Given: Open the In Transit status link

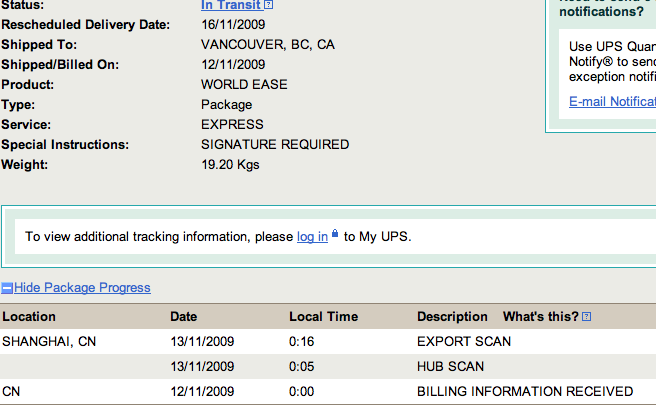Looking at the screenshot, I should pos(231,5).
